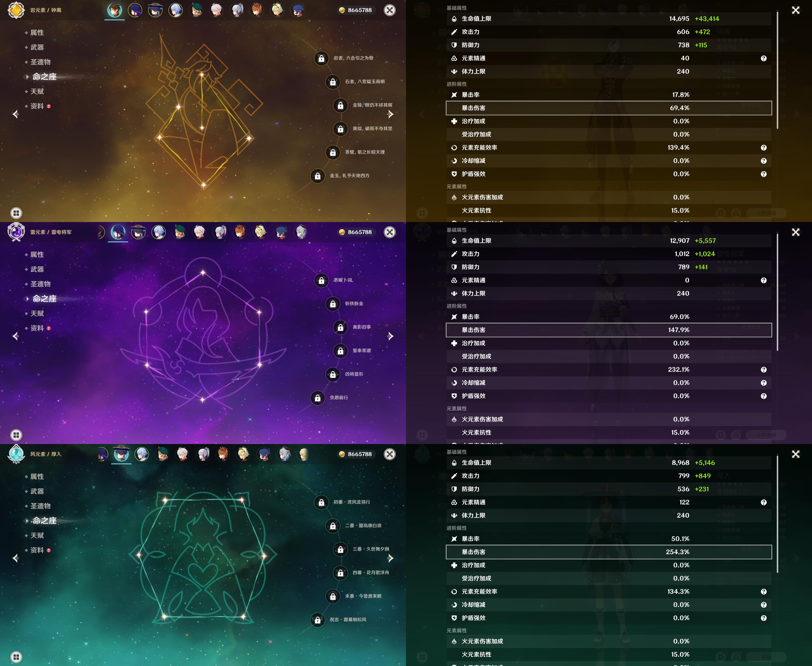Open 天赋 tab in the 风元素 character menu
Screen dimensions: 812x666
tap(37, 535)
